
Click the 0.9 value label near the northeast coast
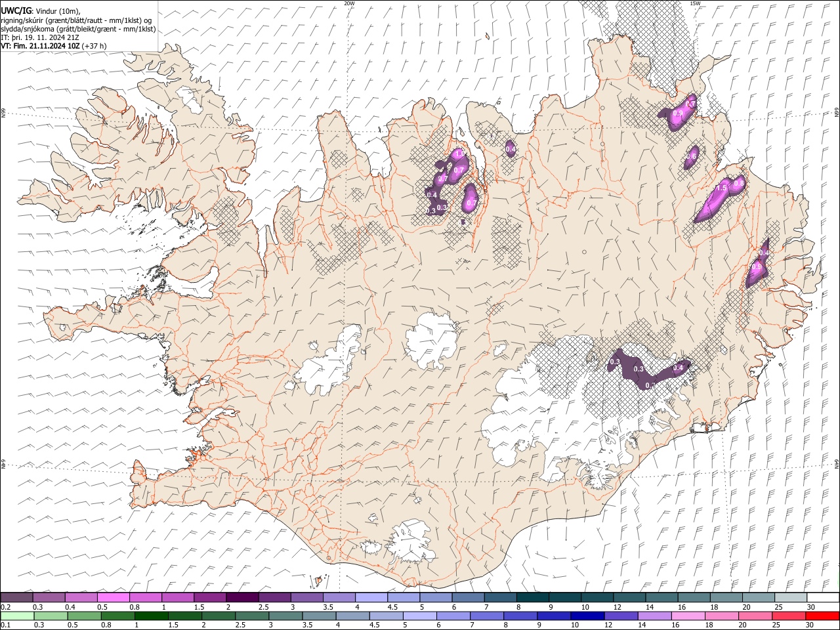click(x=679, y=114)
